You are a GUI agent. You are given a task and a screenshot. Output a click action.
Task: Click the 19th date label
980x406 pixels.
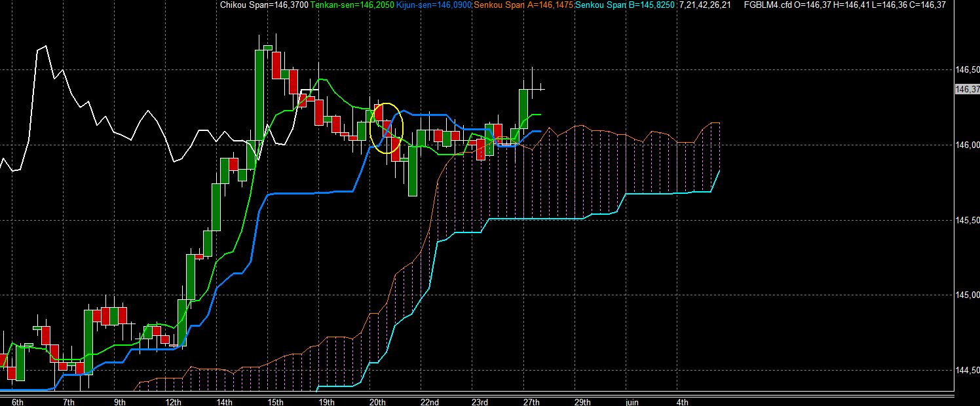coord(327,401)
